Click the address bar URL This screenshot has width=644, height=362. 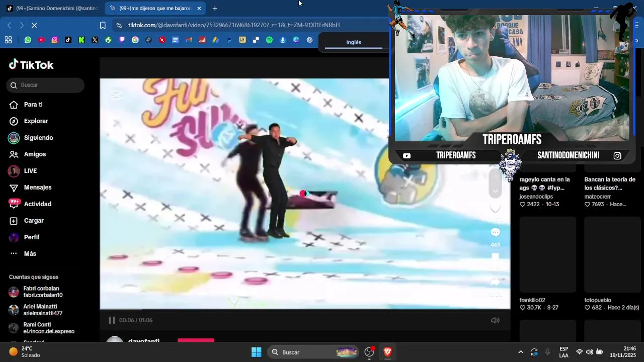point(233,25)
